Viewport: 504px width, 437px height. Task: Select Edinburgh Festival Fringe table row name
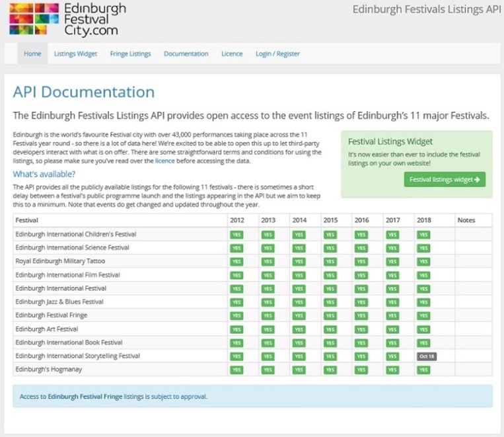52,315
